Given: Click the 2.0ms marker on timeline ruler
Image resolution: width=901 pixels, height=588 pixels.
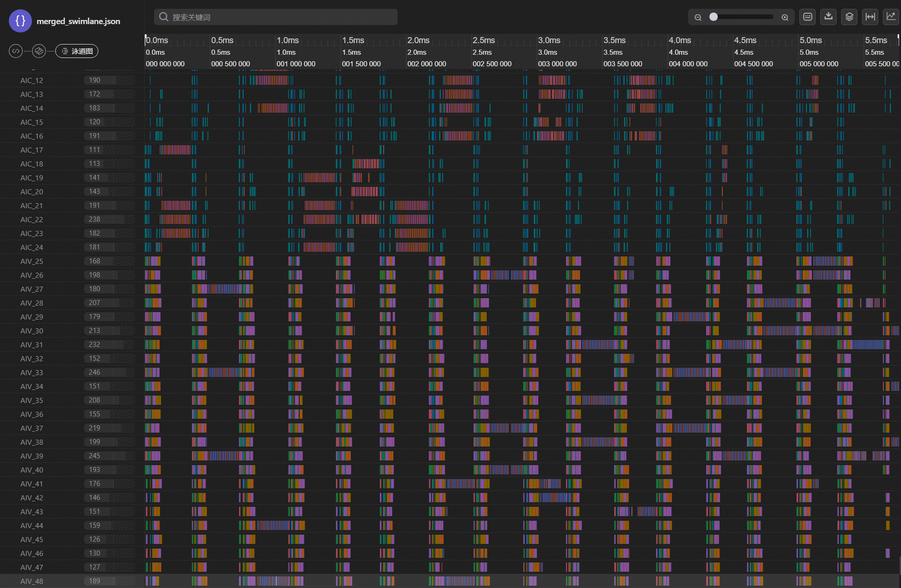Looking at the screenshot, I should tap(418, 40).
